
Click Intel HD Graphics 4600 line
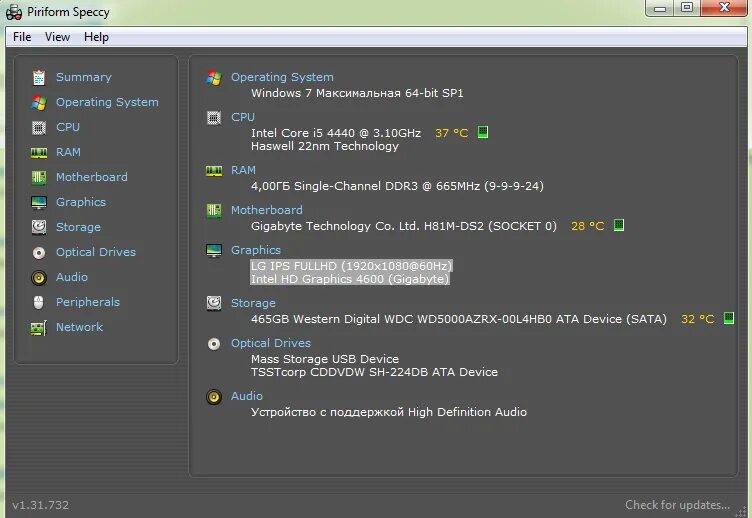[350, 279]
